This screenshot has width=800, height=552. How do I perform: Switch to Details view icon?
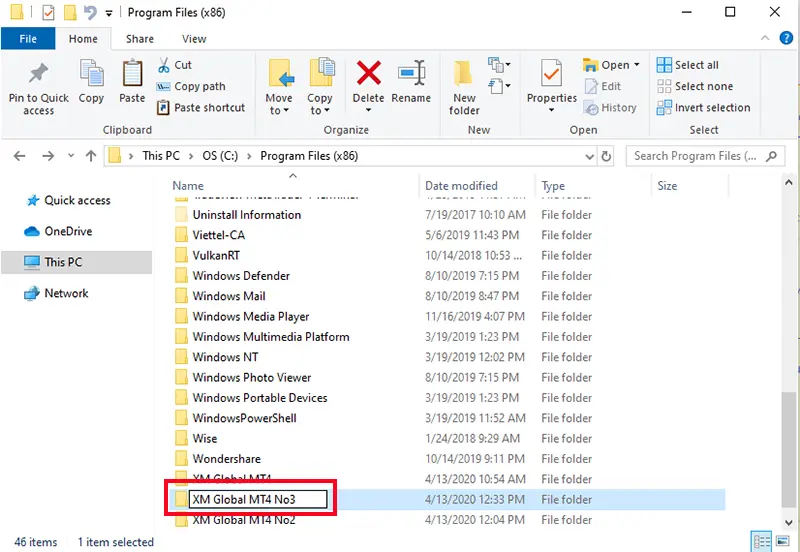[762, 541]
